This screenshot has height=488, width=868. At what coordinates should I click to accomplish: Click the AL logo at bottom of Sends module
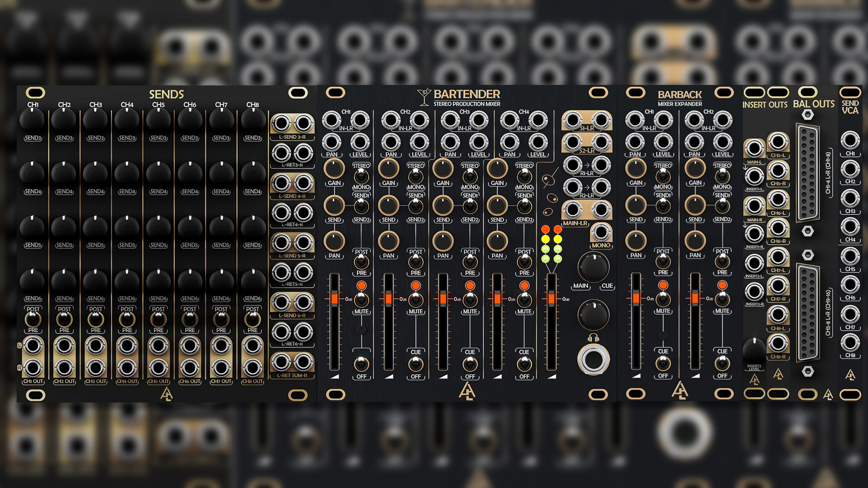pos(166,394)
